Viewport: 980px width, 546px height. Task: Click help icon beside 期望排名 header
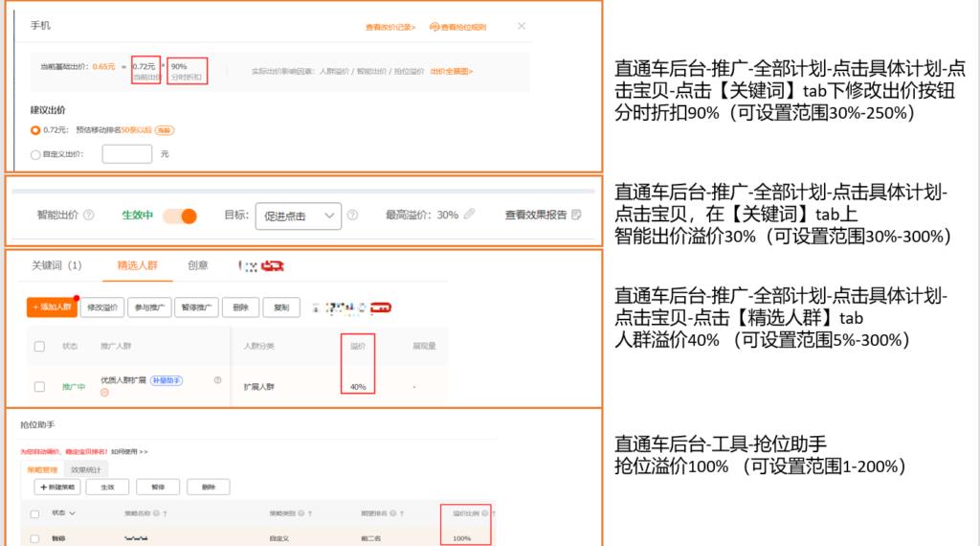click(x=392, y=513)
